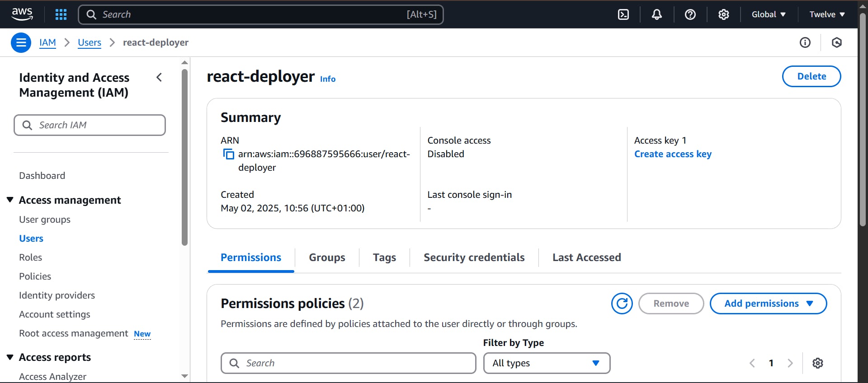This screenshot has height=383, width=868.
Task: Open the settings gear in top bar
Action: (x=724, y=14)
